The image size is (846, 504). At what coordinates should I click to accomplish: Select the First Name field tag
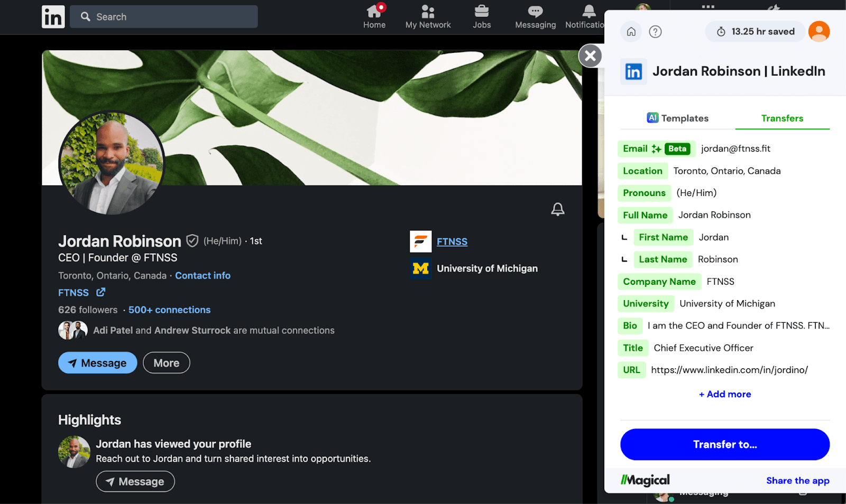pyautogui.click(x=663, y=238)
